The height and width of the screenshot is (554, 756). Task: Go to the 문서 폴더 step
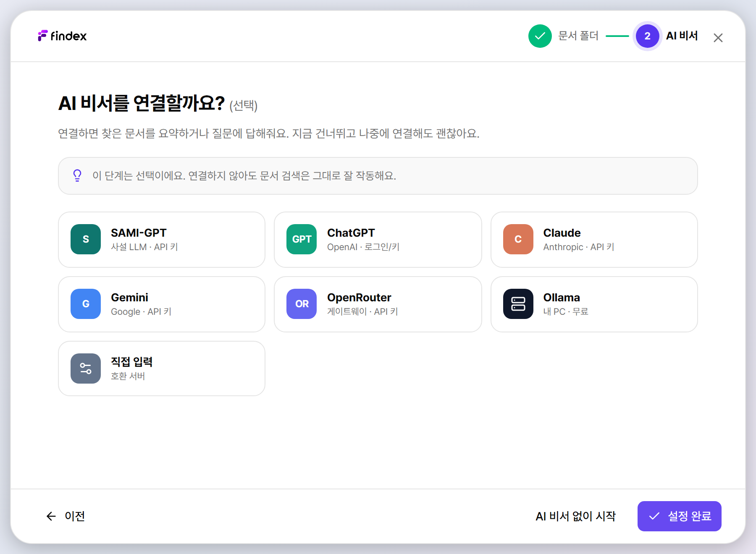coord(578,36)
